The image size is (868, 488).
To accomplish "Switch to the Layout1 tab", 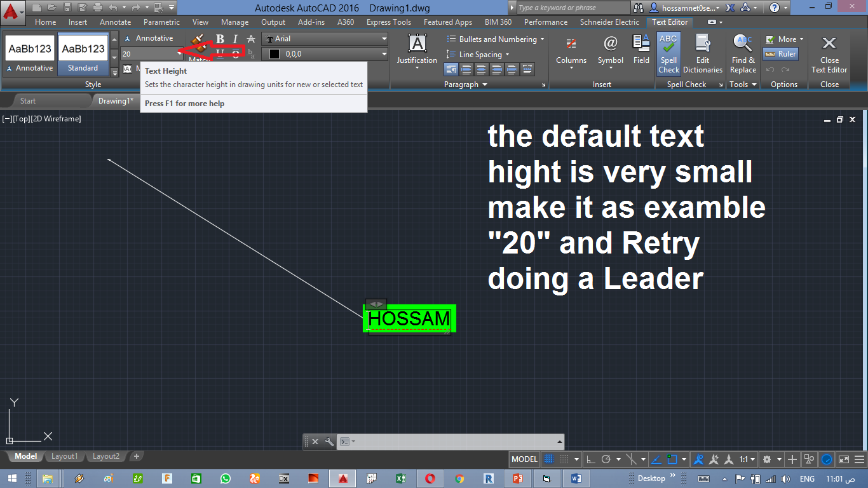I will coord(64,456).
